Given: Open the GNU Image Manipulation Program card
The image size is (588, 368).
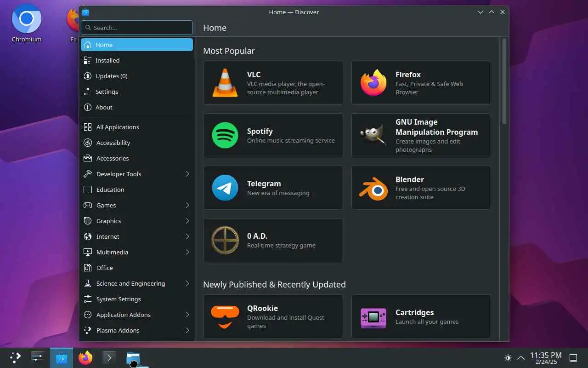Looking at the screenshot, I should 421,135.
